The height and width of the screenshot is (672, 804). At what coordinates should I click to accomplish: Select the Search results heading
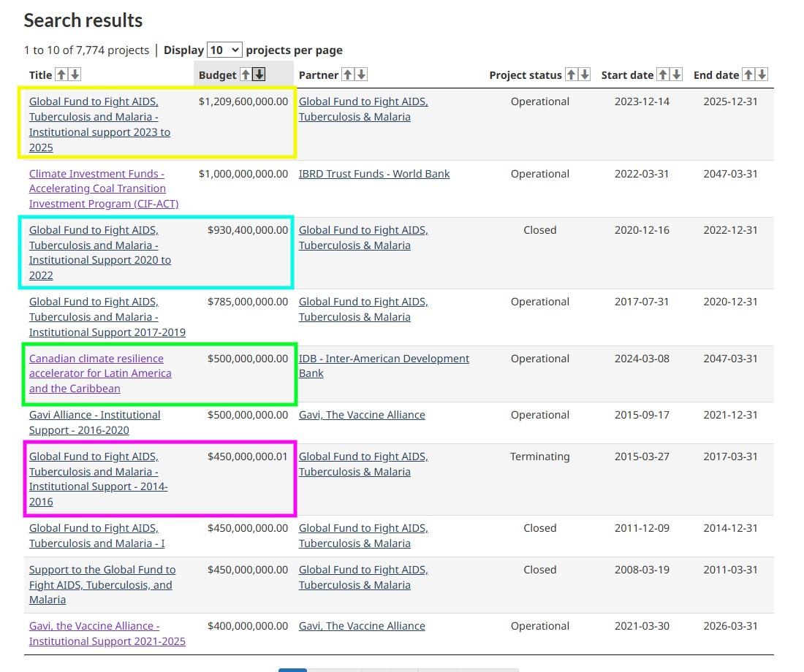pos(83,20)
